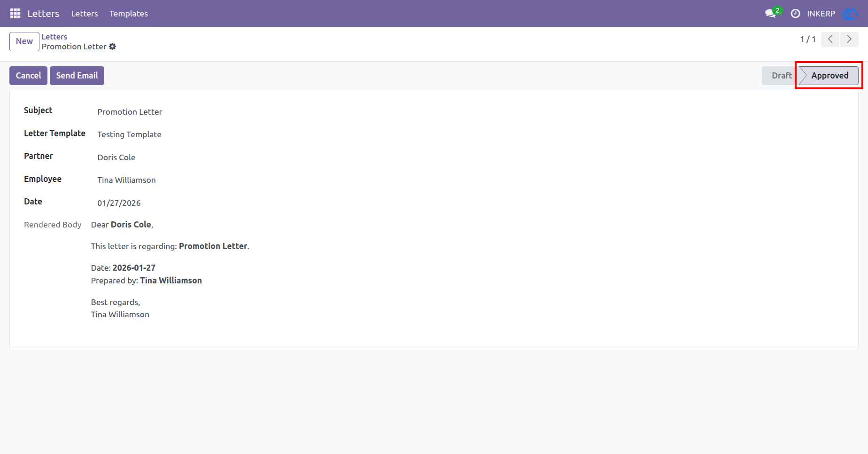This screenshot has height=454, width=868.
Task: Click 'This letter is regarding' line
Action: tap(170, 246)
